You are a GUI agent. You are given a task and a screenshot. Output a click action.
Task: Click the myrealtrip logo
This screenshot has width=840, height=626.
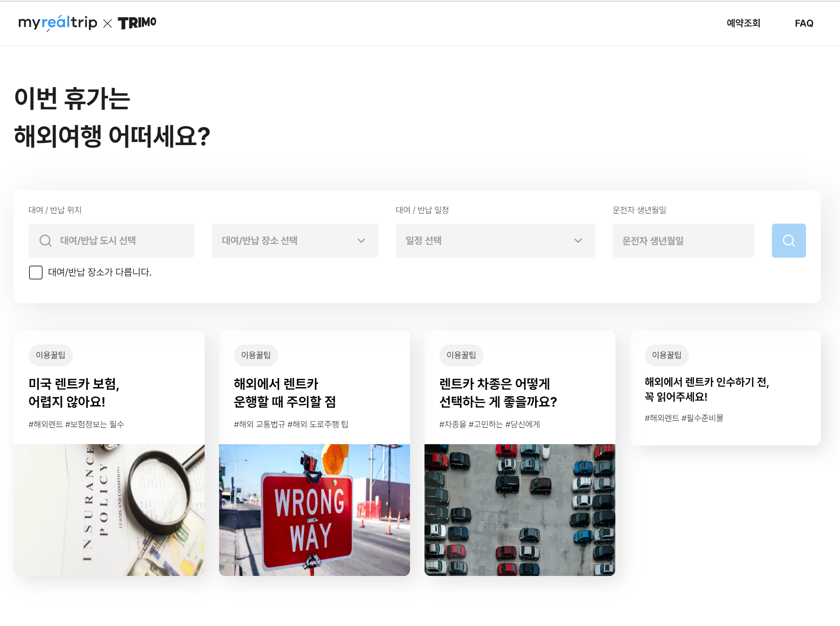[x=58, y=23]
